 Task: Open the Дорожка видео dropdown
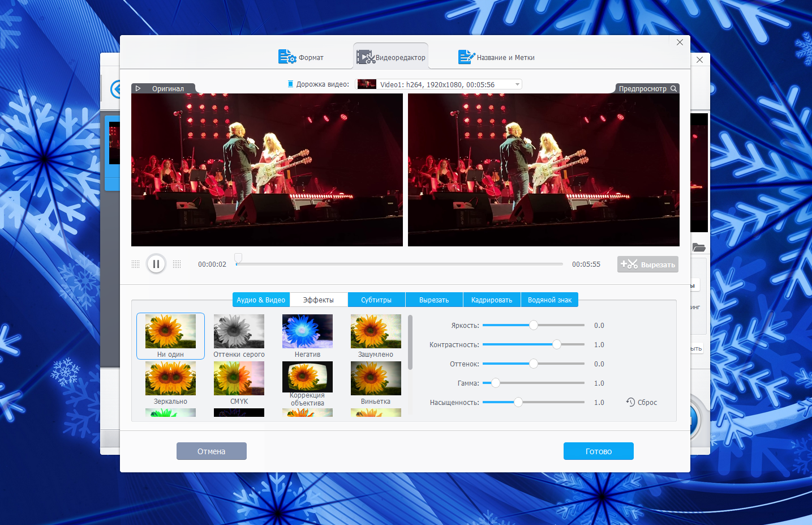(517, 84)
